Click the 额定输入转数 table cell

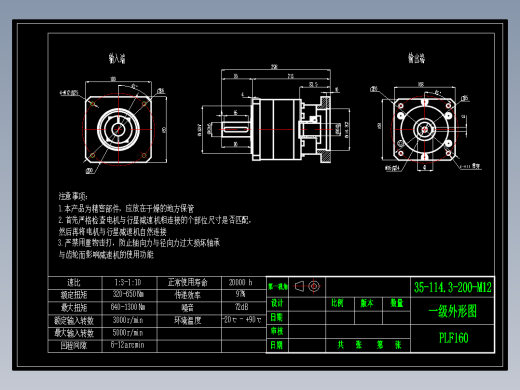[74, 321]
